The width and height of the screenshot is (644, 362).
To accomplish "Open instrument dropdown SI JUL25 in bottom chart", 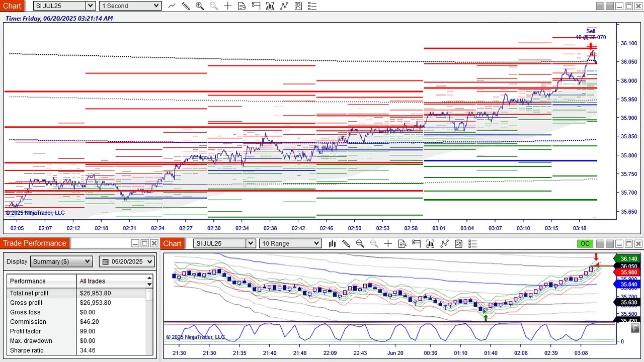I will pos(224,244).
